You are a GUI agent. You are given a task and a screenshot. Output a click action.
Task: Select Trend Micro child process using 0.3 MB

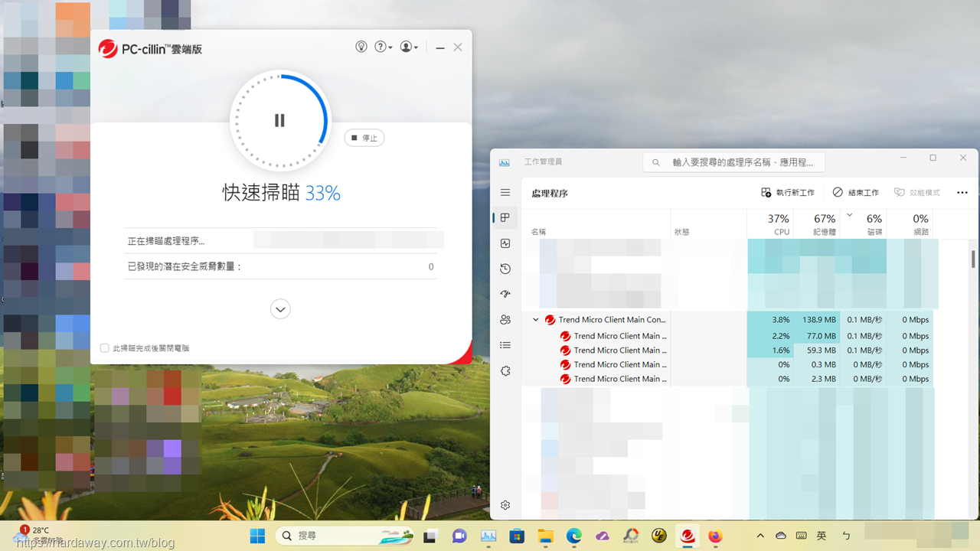(727, 365)
